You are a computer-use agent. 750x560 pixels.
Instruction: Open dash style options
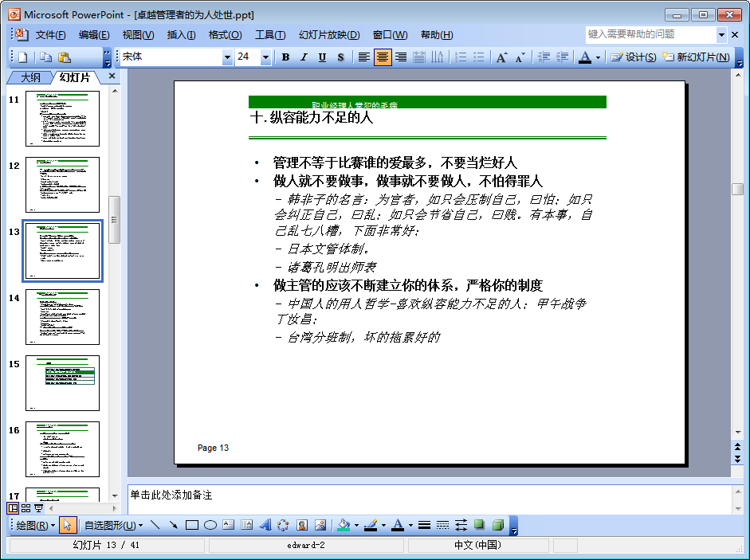tap(442, 525)
